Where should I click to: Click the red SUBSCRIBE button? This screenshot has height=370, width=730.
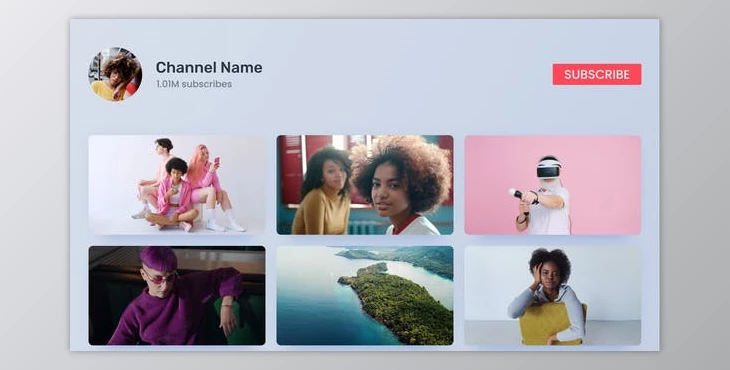tap(597, 74)
